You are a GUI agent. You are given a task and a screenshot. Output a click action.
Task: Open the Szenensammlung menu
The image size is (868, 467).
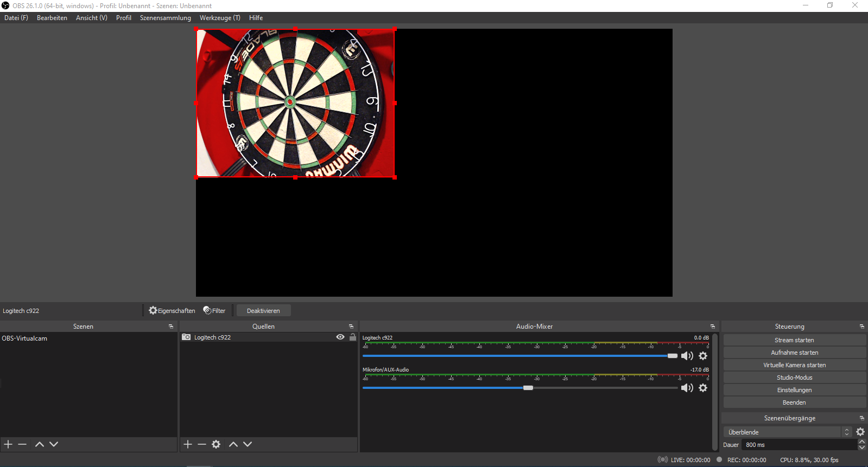pos(165,18)
